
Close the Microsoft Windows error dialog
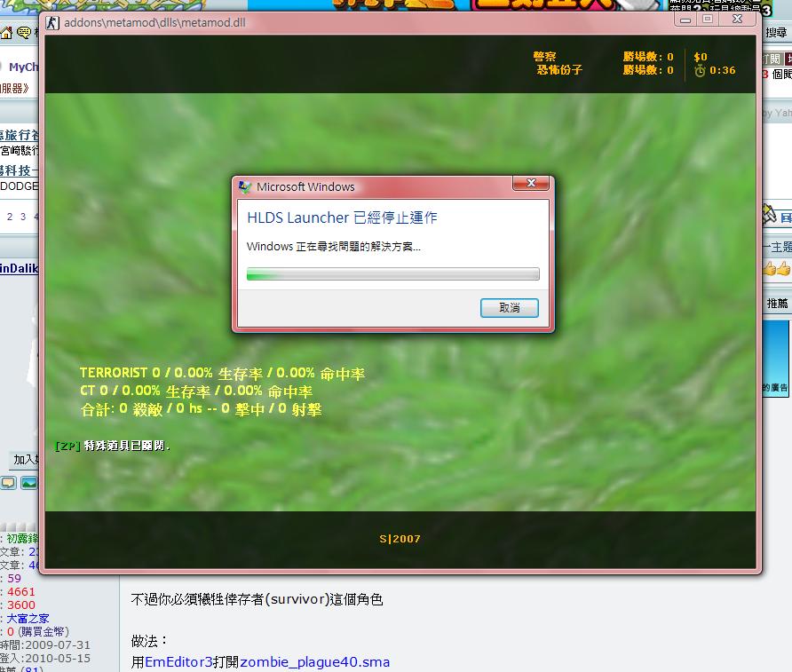tap(531, 183)
